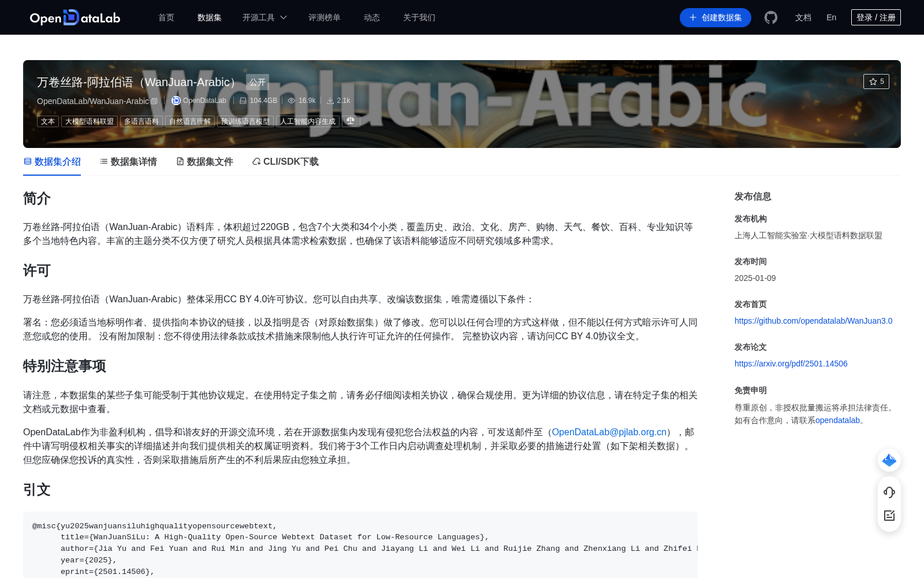924x578 pixels.
Task: Click the plus icon in 创建数据集 button
Action: [693, 17]
